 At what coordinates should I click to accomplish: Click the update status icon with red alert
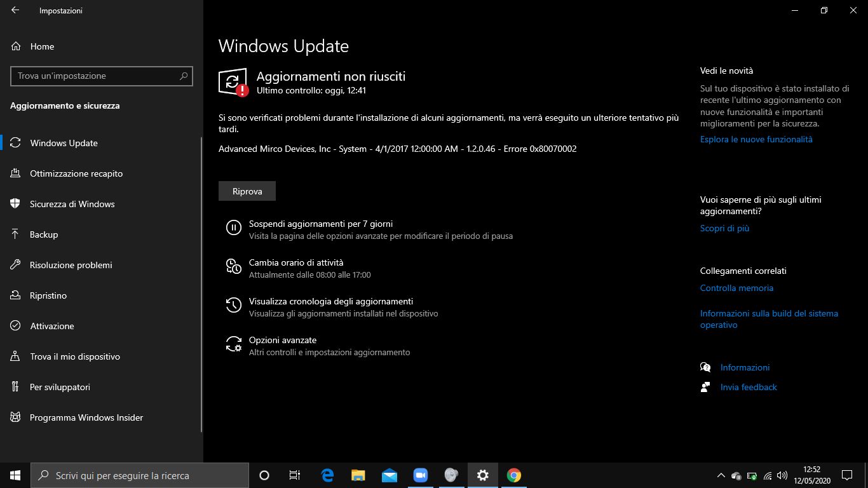coord(233,82)
